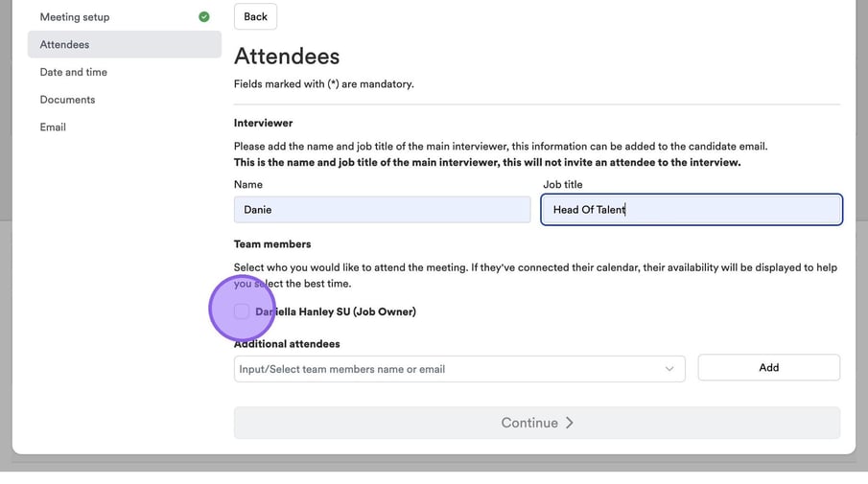This screenshot has height=484, width=868.
Task: Click the green checkmark beside Meeting setup
Action: [x=204, y=17]
